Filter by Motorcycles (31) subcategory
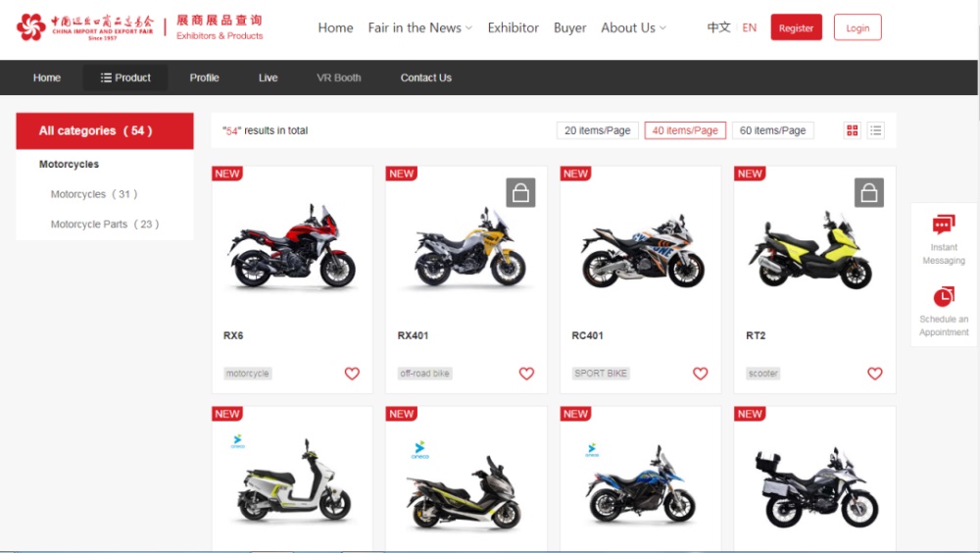 (x=94, y=194)
